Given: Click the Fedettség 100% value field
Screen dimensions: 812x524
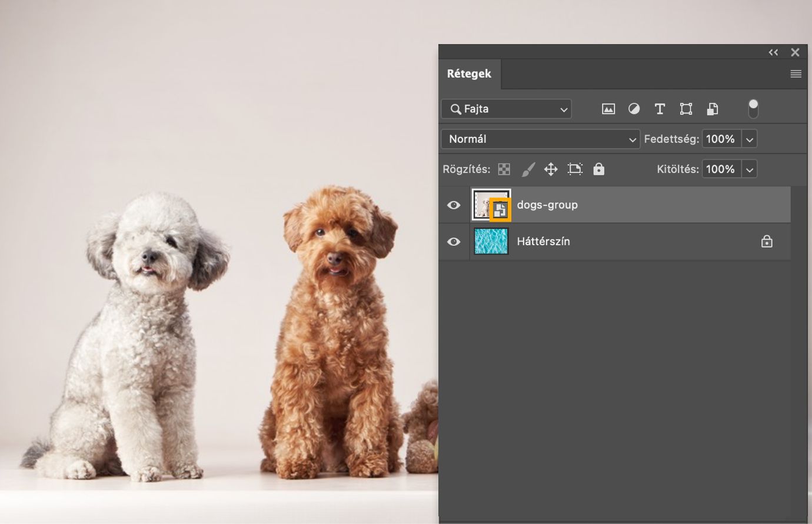Looking at the screenshot, I should click(721, 139).
